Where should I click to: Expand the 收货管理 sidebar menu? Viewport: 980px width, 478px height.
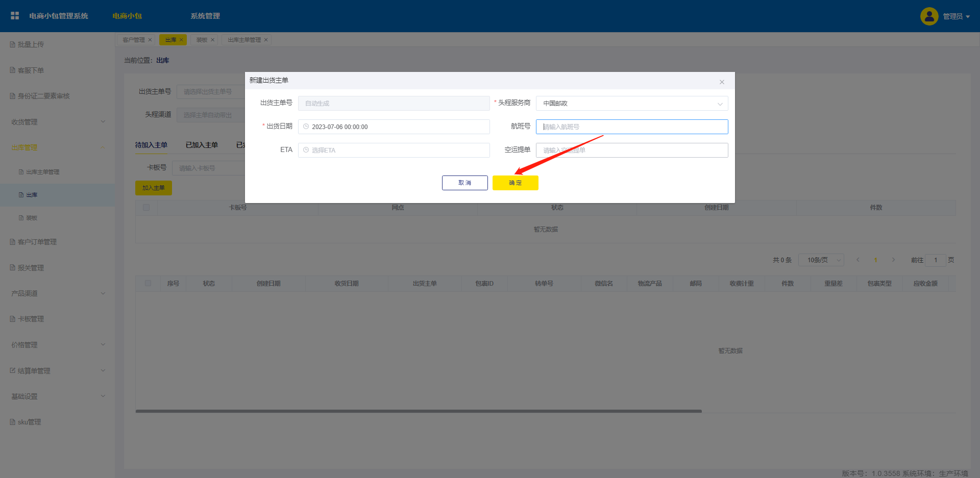pyautogui.click(x=57, y=122)
